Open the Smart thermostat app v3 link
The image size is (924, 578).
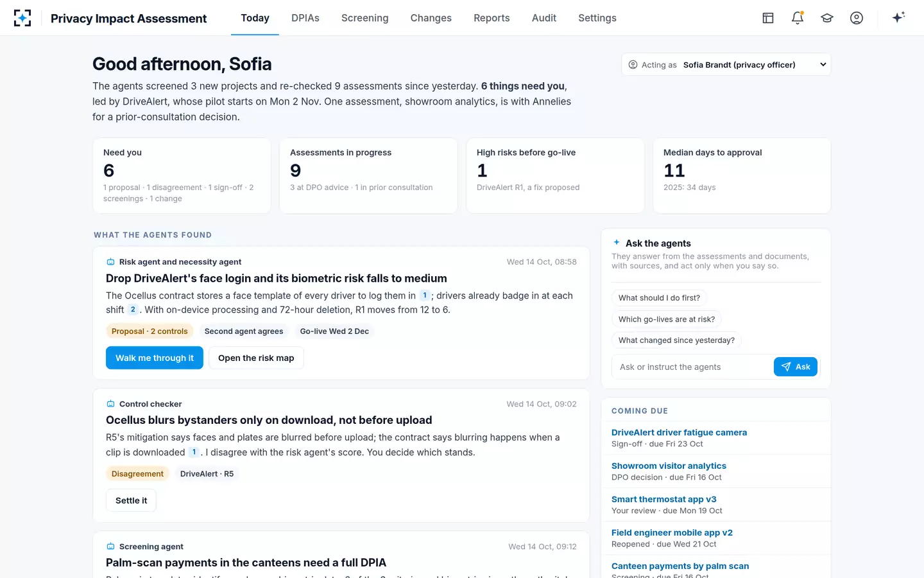pos(664,500)
